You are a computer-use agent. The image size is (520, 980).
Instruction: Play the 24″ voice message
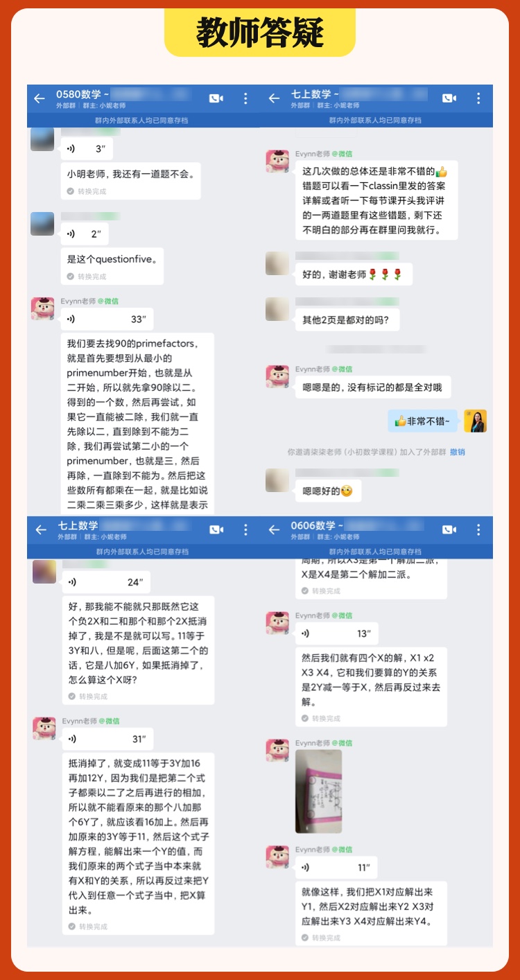point(105,582)
